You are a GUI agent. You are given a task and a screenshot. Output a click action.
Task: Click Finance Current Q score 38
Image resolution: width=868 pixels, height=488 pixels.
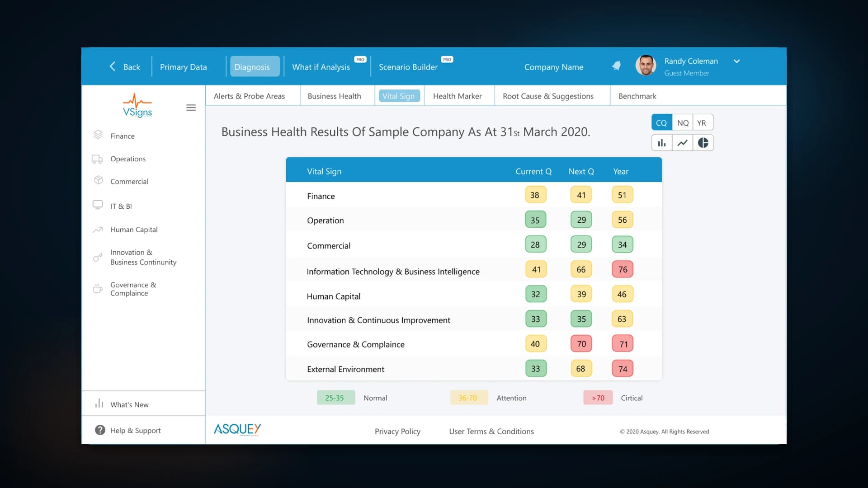point(535,195)
